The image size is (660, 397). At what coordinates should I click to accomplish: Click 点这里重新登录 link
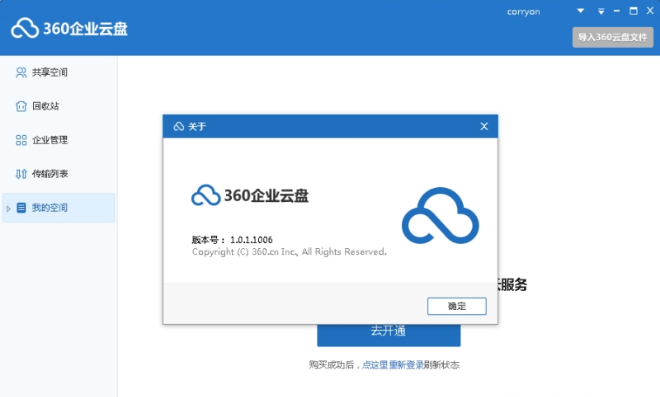pos(392,365)
